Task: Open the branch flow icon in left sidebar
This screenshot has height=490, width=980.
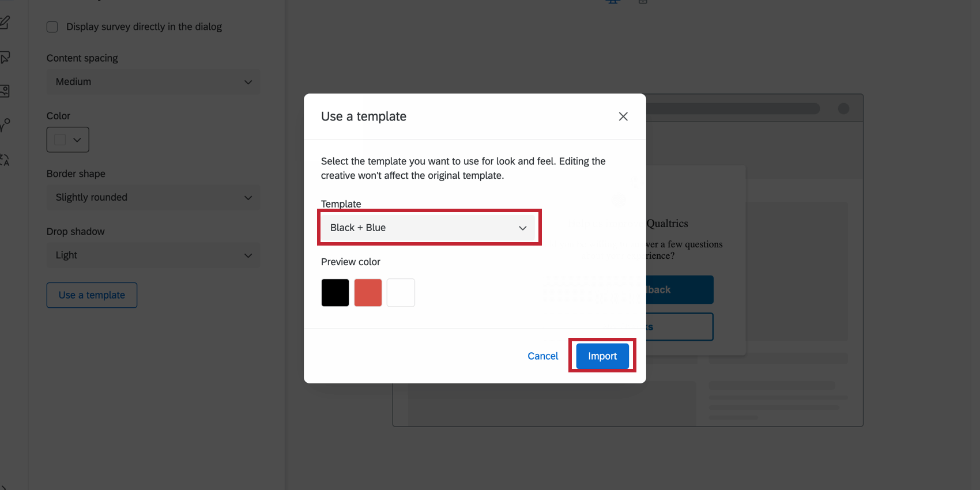Action: pyautogui.click(x=5, y=125)
